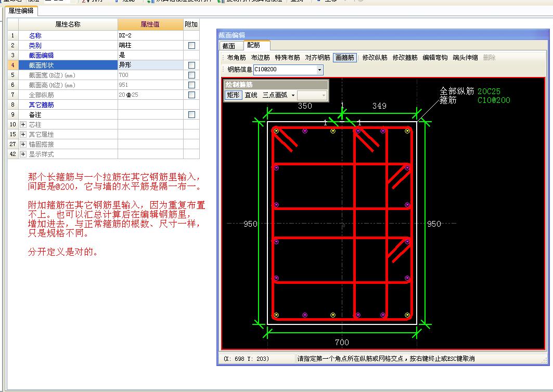Click the 951 section height value
The width and height of the screenshot is (553, 392).
pyautogui.click(x=150, y=85)
